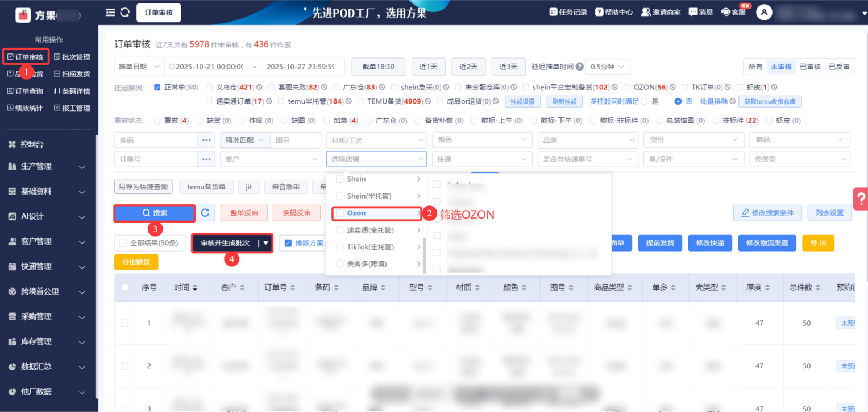The image size is (868, 412).
Task: Click the 整单反审 button
Action: pos(244,213)
